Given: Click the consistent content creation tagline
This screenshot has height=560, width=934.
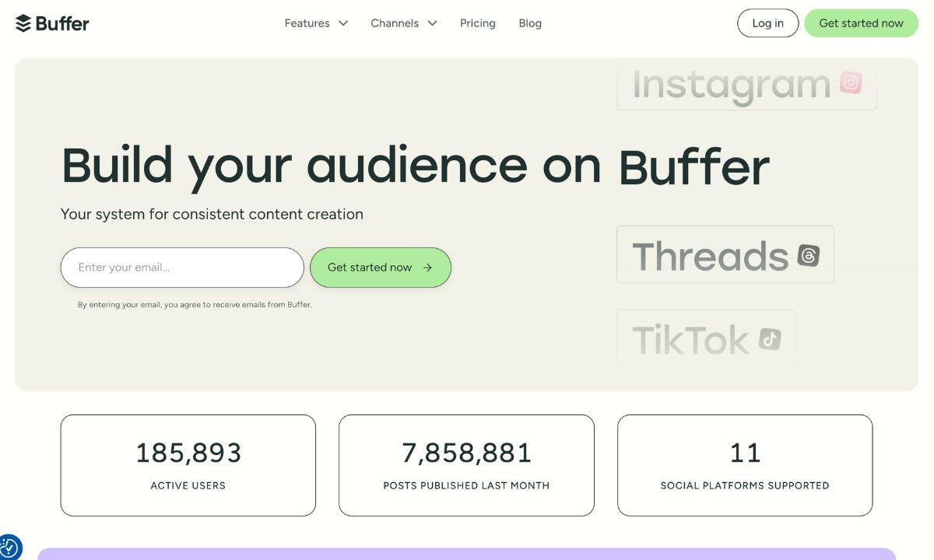Looking at the screenshot, I should [212, 214].
